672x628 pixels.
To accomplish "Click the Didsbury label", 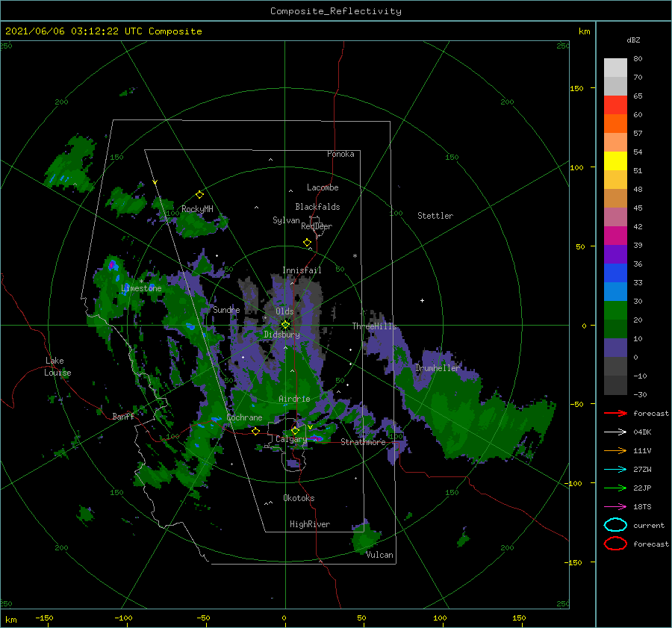I will click(x=281, y=335).
